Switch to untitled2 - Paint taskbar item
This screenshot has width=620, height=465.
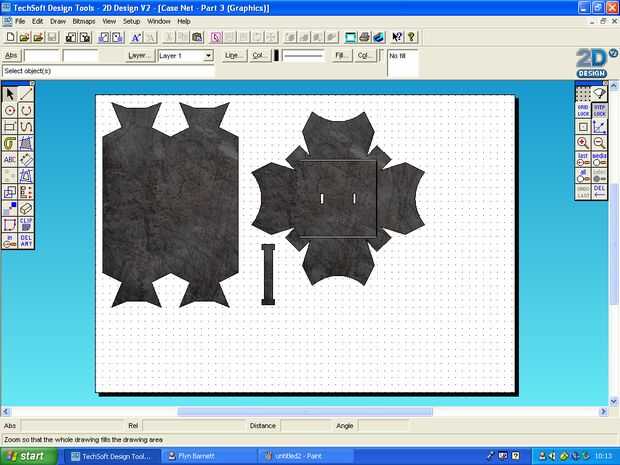tap(305, 456)
